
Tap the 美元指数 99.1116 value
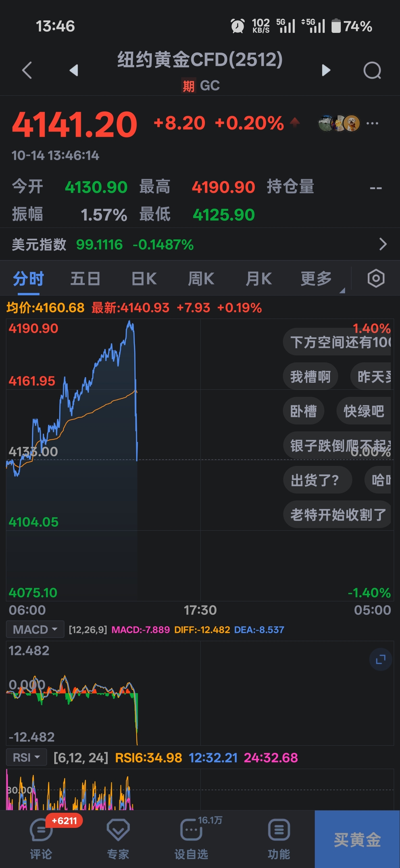coord(99,244)
